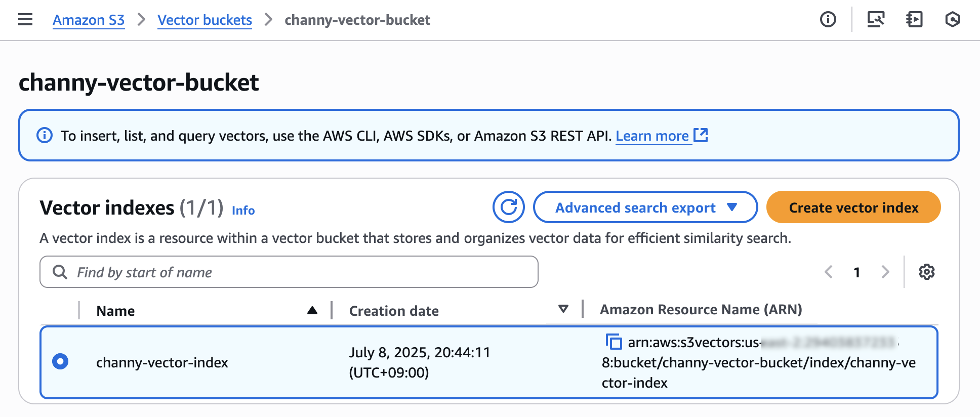Select channy-vector-index radio button
The image size is (980, 417).
(x=60, y=361)
